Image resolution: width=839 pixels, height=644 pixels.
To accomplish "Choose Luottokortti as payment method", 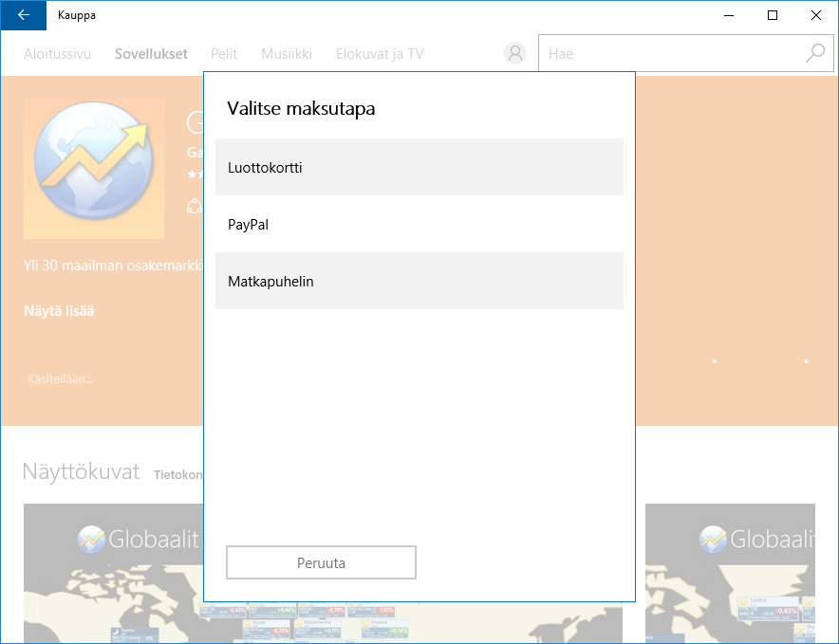I will click(x=419, y=167).
